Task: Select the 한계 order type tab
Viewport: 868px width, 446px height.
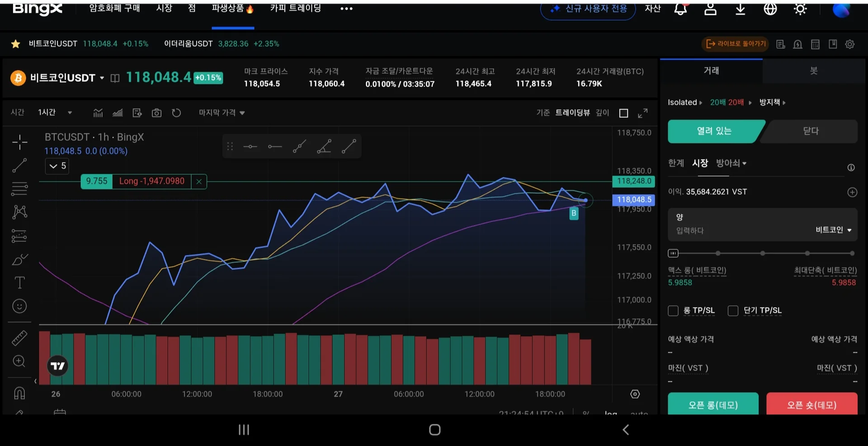Action: (676, 163)
